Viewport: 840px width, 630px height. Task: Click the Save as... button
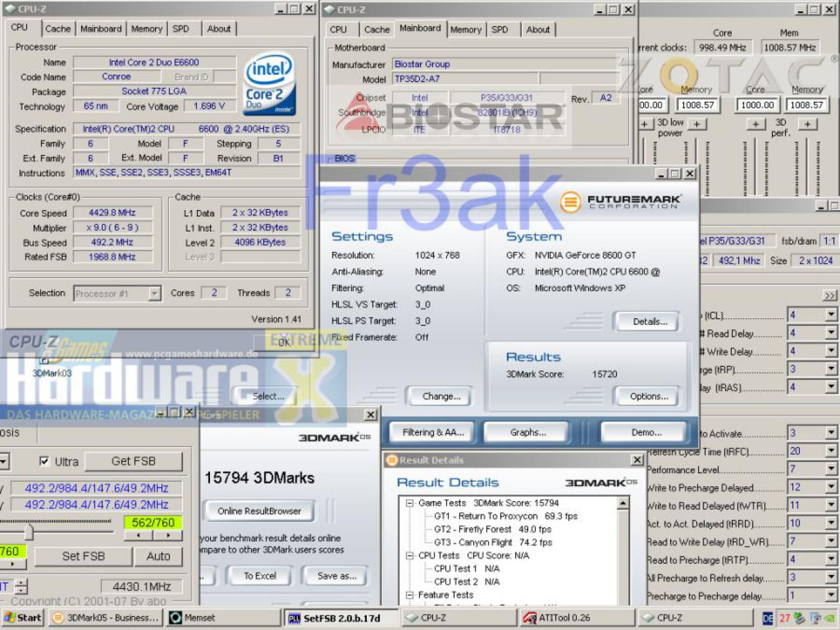[x=337, y=576]
